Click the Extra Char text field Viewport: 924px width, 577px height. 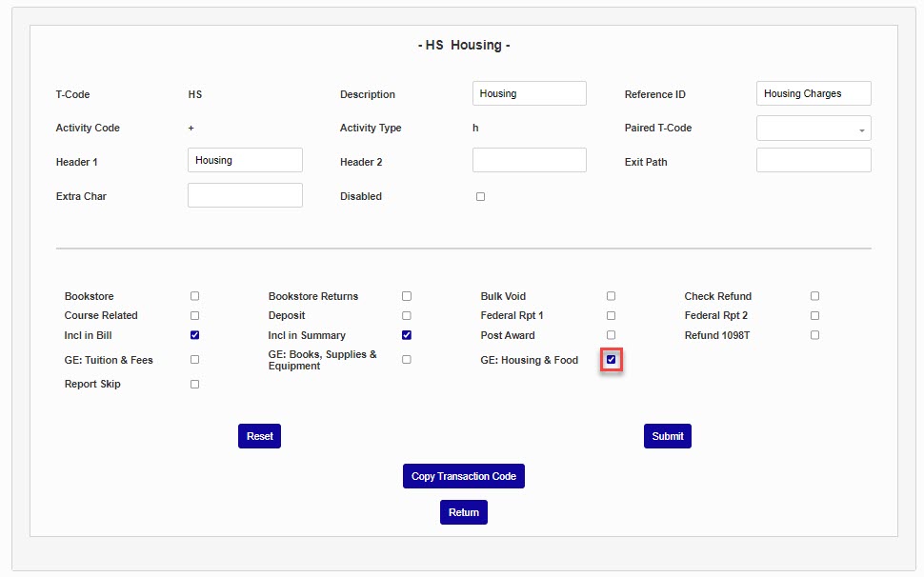245,195
